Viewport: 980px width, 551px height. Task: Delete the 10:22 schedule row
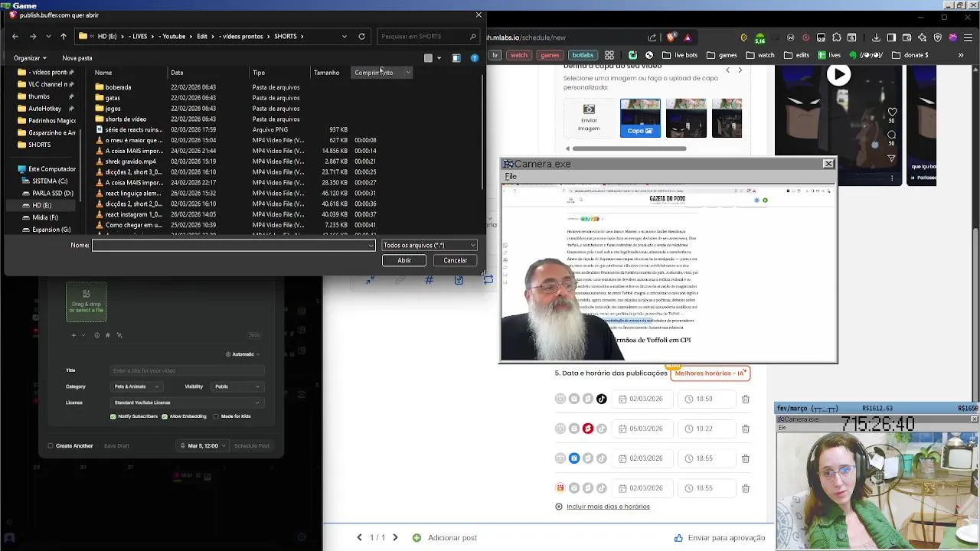click(x=746, y=429)
